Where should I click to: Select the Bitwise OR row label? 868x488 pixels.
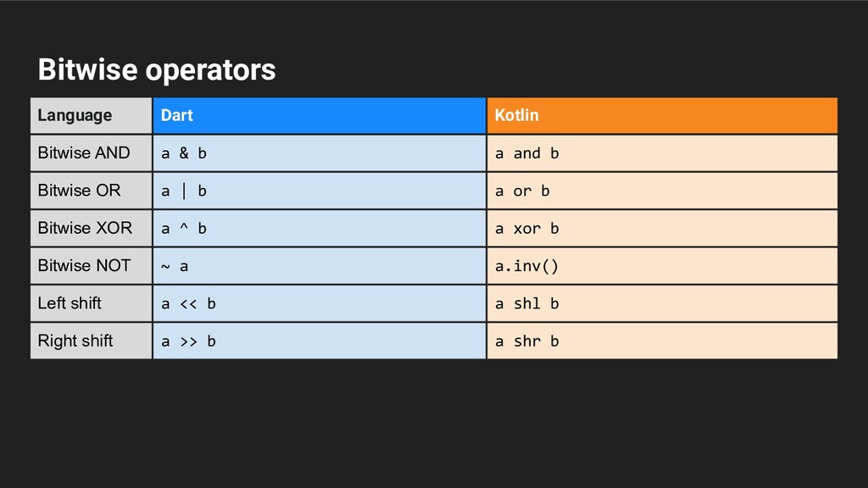tap(80, 191)
